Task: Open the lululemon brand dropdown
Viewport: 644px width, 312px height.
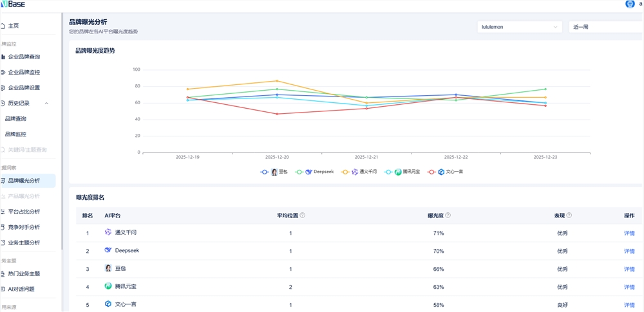Action: click(520, 27)
